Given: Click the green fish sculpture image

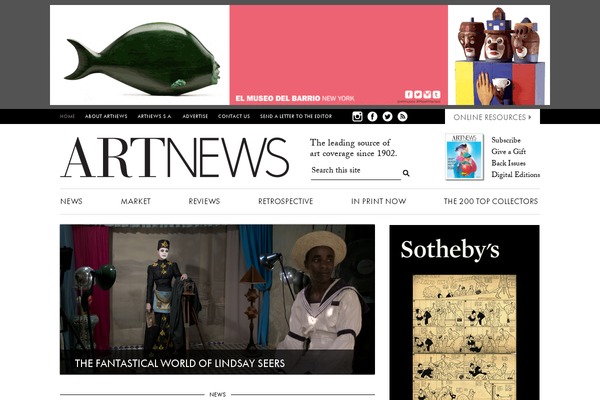Looking at the screenshot, I should (143, 57).
